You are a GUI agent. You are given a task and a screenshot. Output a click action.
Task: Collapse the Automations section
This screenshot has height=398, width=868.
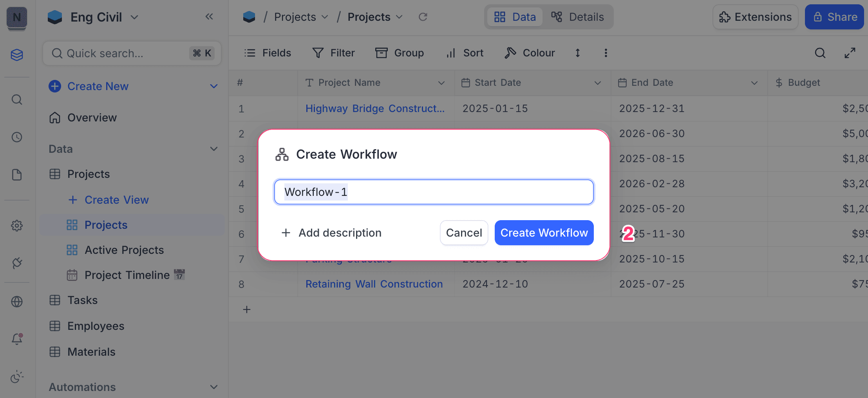tap(214, 387)
